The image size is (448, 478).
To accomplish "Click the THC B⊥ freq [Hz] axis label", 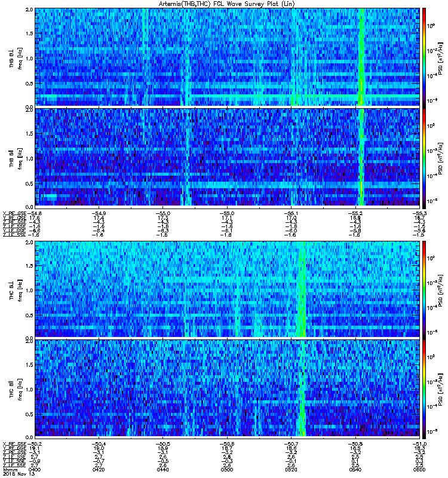I will pyautogui.click(x=16, y=290).
